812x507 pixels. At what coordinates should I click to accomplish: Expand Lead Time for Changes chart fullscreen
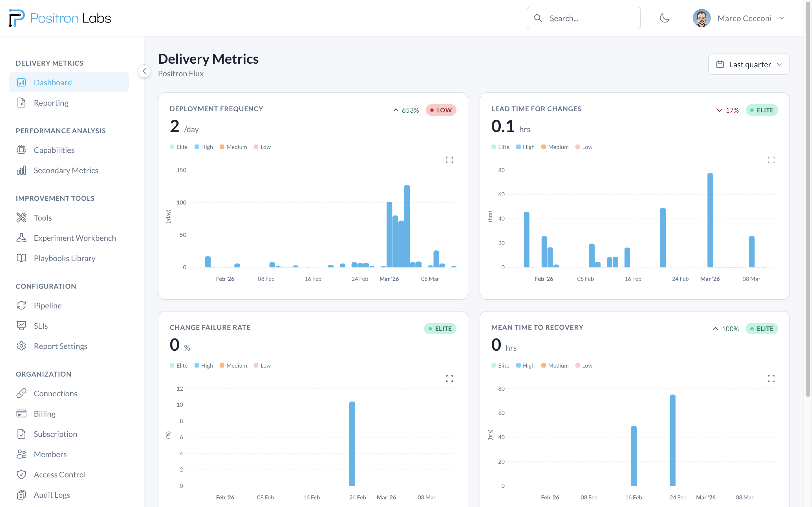[771, 160]
